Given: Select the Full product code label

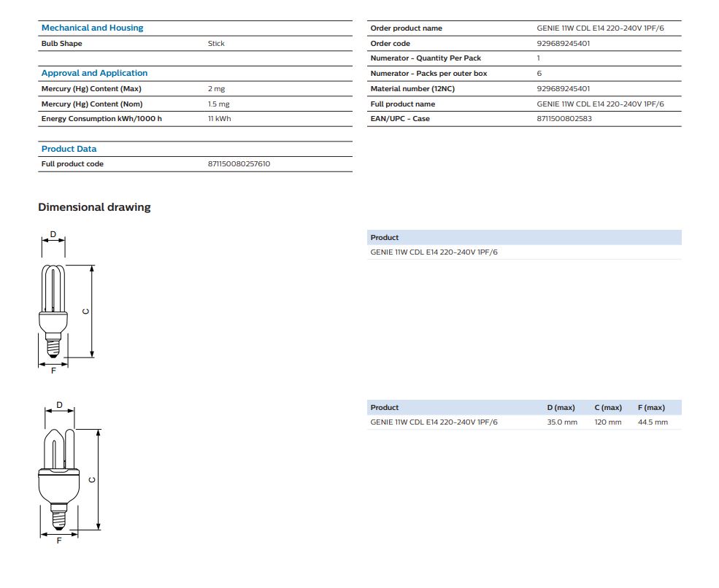Looking at the screenshot, I should (72, 164).
